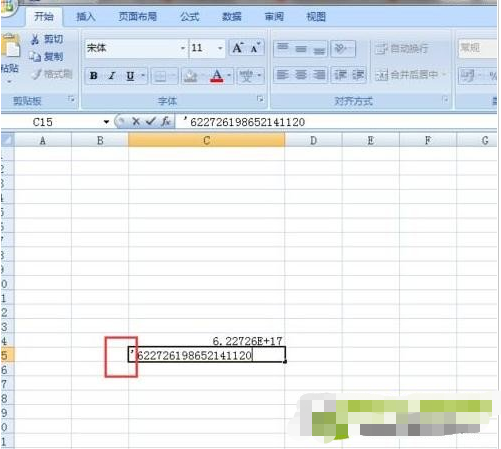Click the Decrease Font Size icon
Viewport: 501px width, 449px height.
255,48
